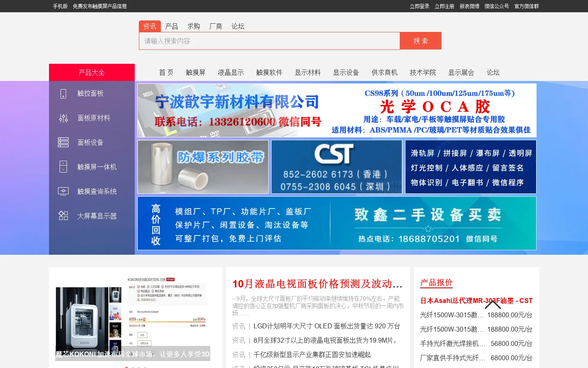
Task: Click the 触摸查询系统 monitor icon
Action: tap(63, 191)
